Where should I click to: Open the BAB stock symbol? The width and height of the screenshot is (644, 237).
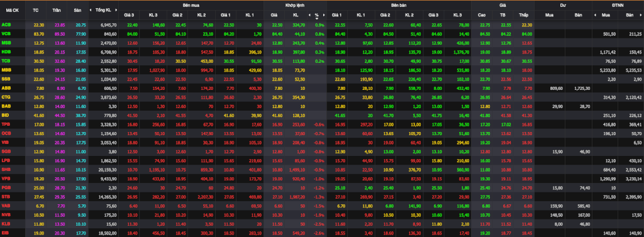pyautogui.click(x=6, y=106)
